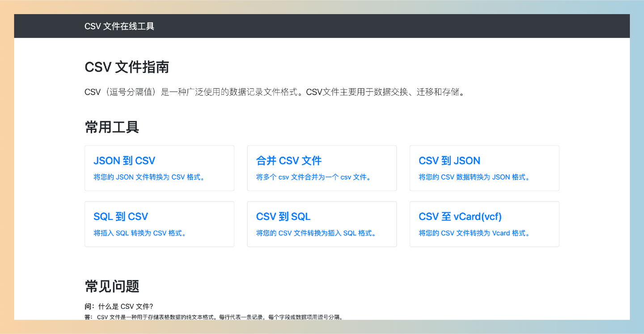
Task: Open the 合并 CSV 文件 tool
Action: click(x=288, y=161)
